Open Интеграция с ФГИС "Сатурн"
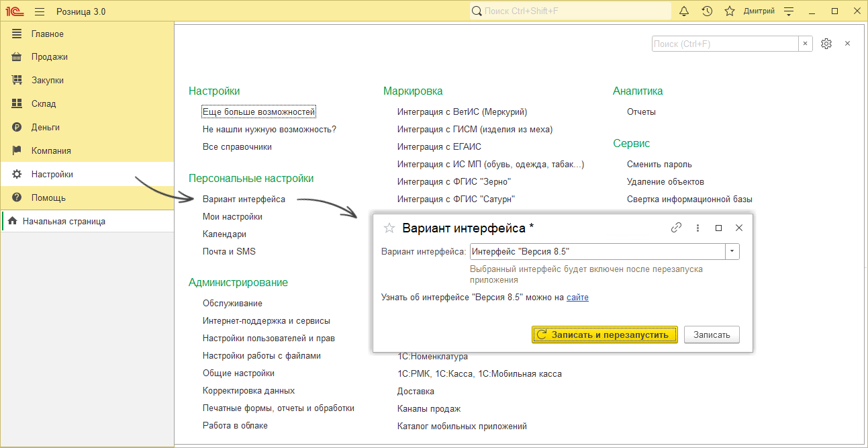 click(456, 199)
